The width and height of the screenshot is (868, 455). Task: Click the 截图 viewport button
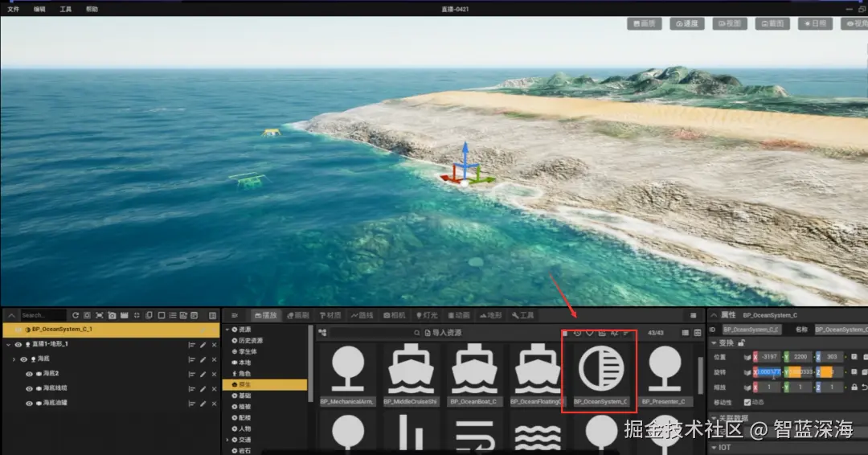pos(772,24)
